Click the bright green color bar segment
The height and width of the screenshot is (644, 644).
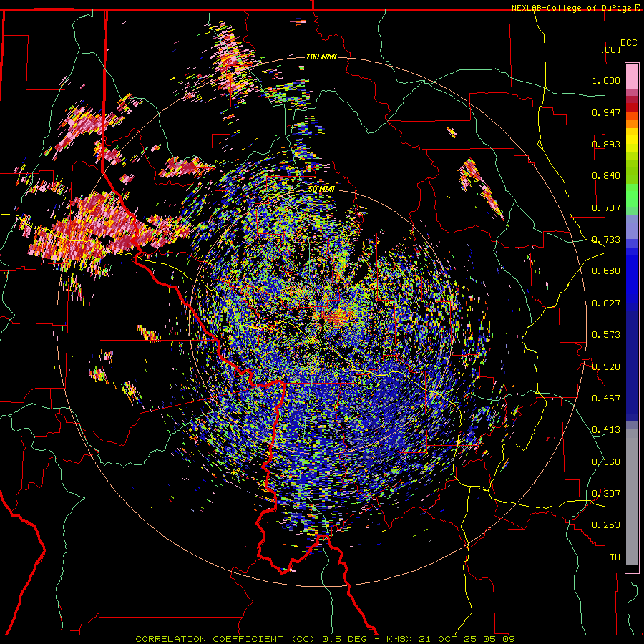pyautogui.click(x=632, y=195)
